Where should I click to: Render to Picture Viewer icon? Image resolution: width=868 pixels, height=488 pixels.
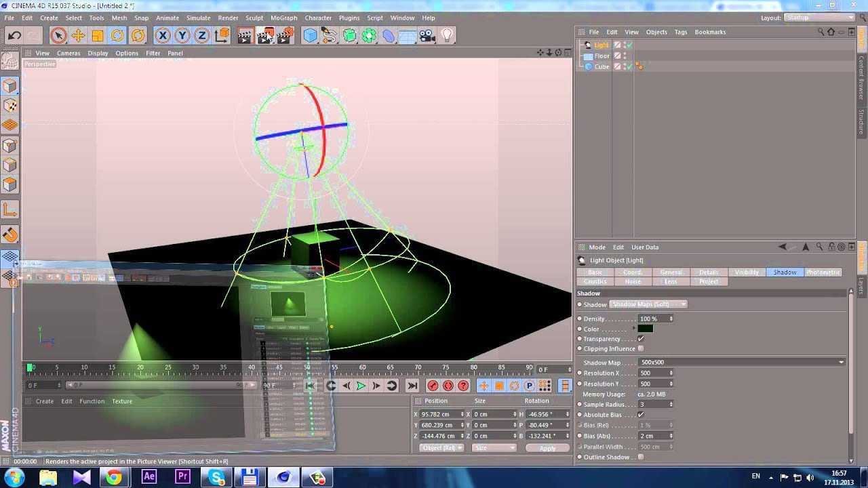tap(265, 35)
